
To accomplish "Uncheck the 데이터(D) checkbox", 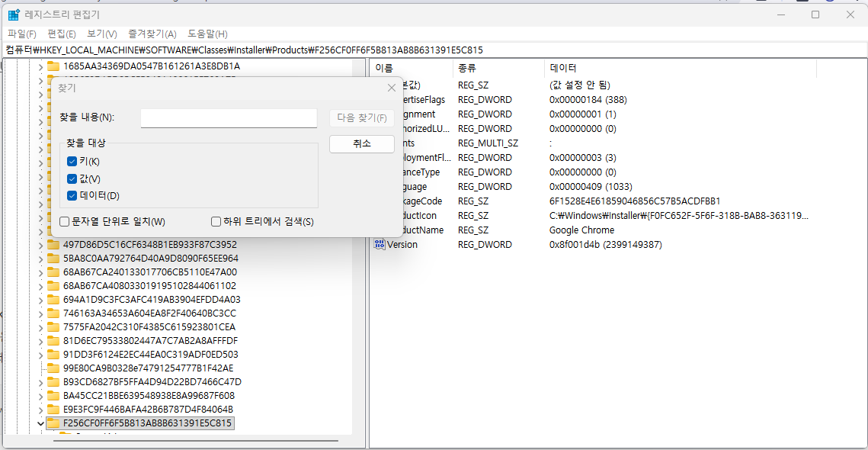I will 72,195.
